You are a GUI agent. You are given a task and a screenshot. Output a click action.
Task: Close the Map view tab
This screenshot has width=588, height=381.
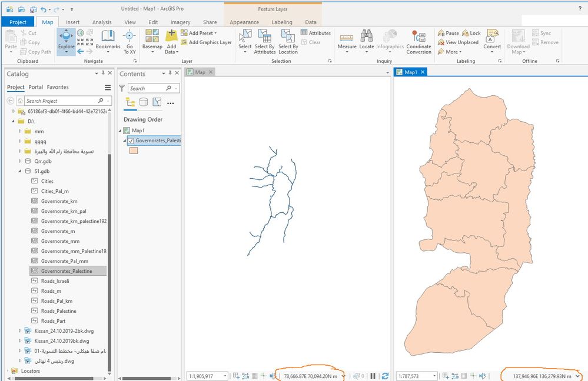click(x=211, y=72)
